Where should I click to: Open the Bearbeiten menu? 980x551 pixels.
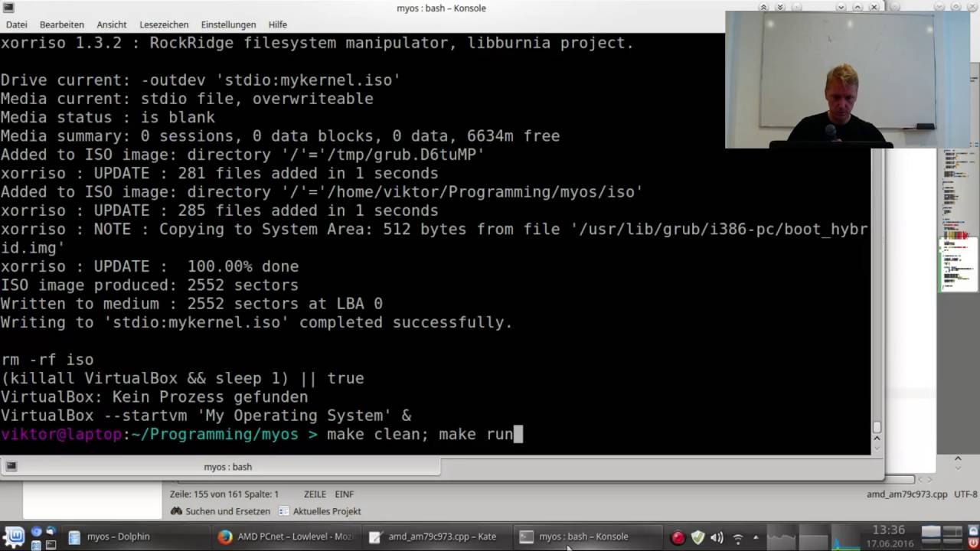pos(61,24)
